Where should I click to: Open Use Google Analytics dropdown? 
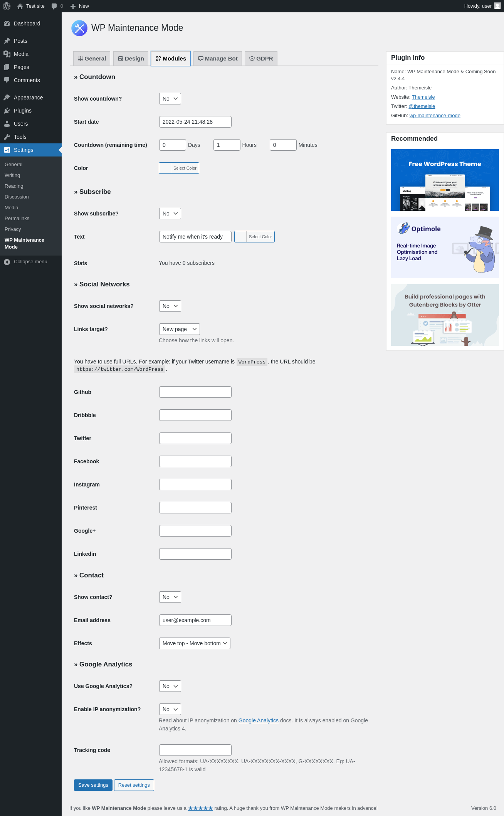(x=170, y=686)
